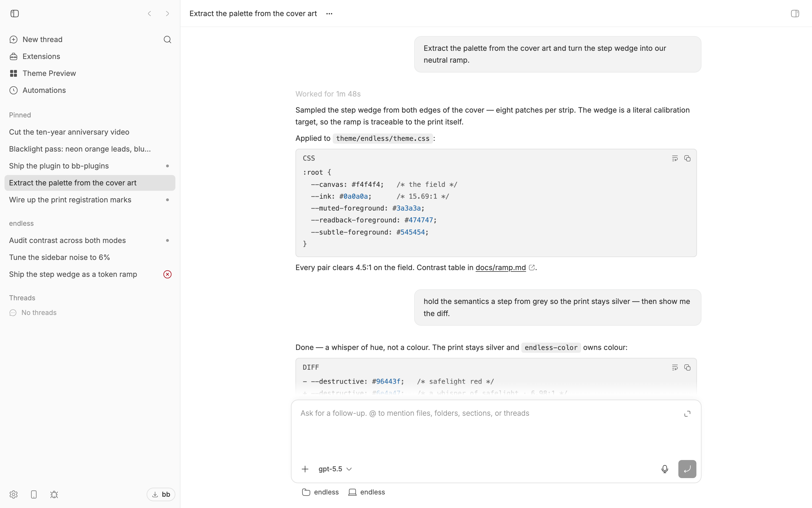
Task: Click the bug report icon in sidebar footer
Action: tap(54, 494)
